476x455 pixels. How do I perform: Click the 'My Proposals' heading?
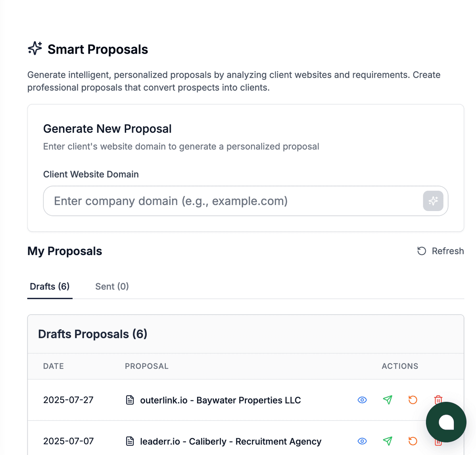[x=65, y=251]
